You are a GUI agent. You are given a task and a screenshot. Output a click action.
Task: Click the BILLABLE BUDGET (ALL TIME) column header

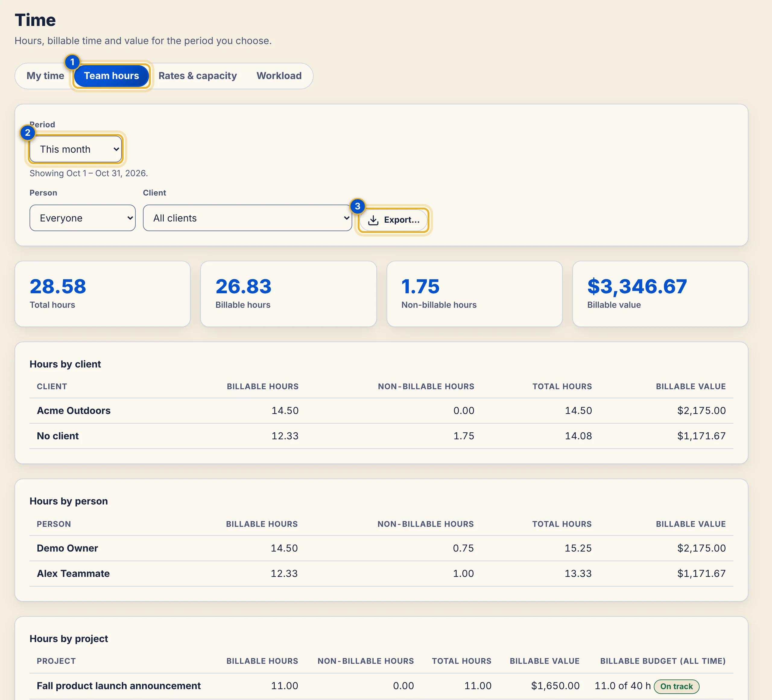663,661
